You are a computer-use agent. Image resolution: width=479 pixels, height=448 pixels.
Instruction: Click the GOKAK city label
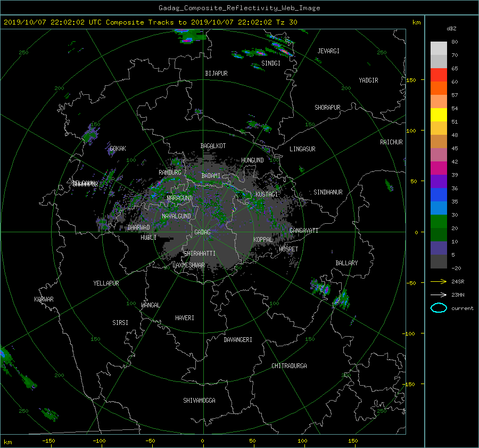click(x=118, y=149)
